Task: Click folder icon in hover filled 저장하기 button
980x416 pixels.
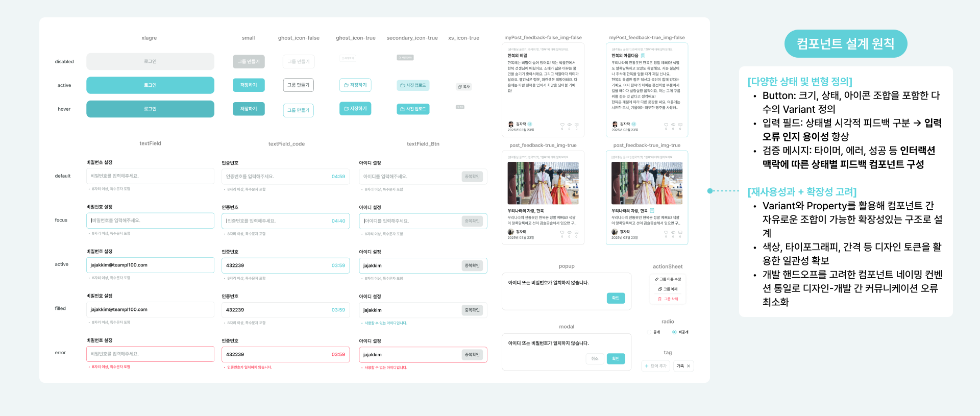Action: tap(346, 109)
